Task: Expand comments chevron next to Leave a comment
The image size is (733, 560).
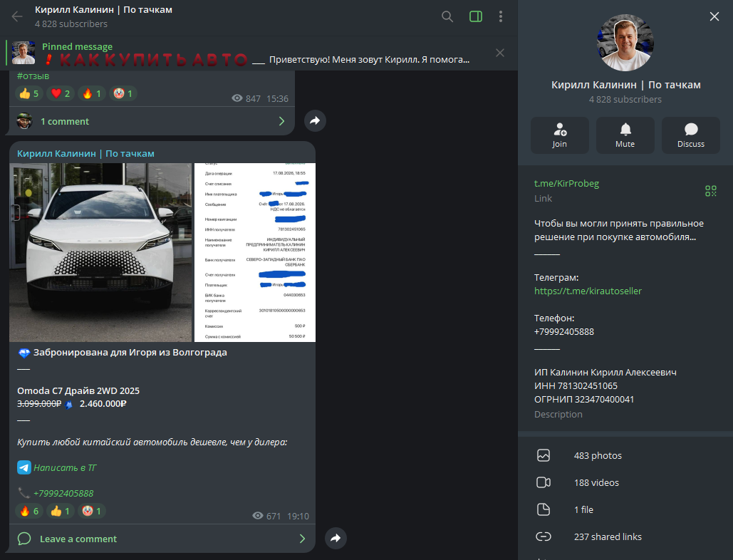Action: [302, 539]
